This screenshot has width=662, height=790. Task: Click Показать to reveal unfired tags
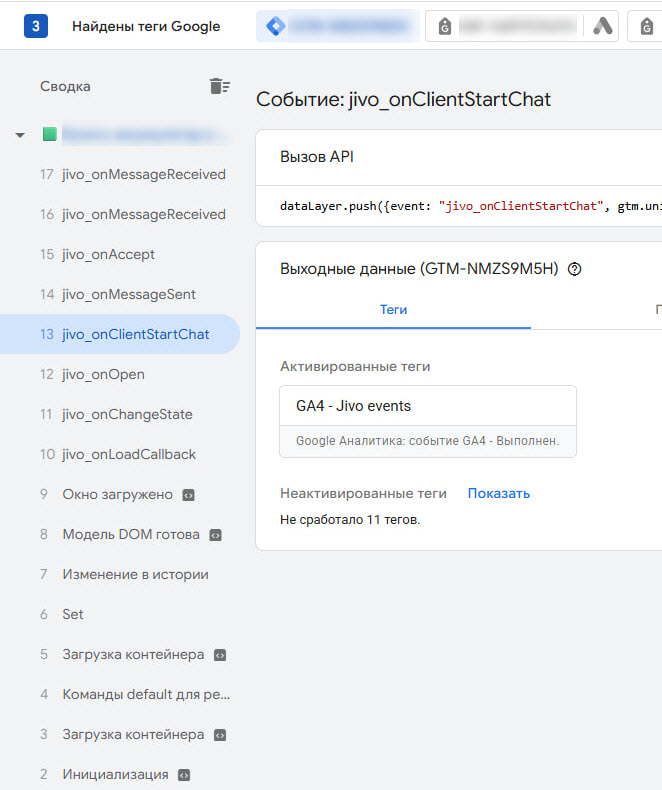coord(499,493)
